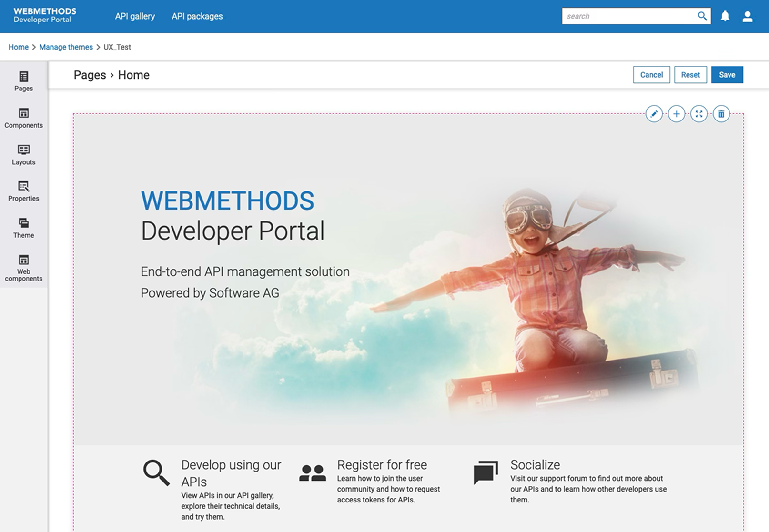Open the Properties panel
The image size is (769, 532).
23,191
